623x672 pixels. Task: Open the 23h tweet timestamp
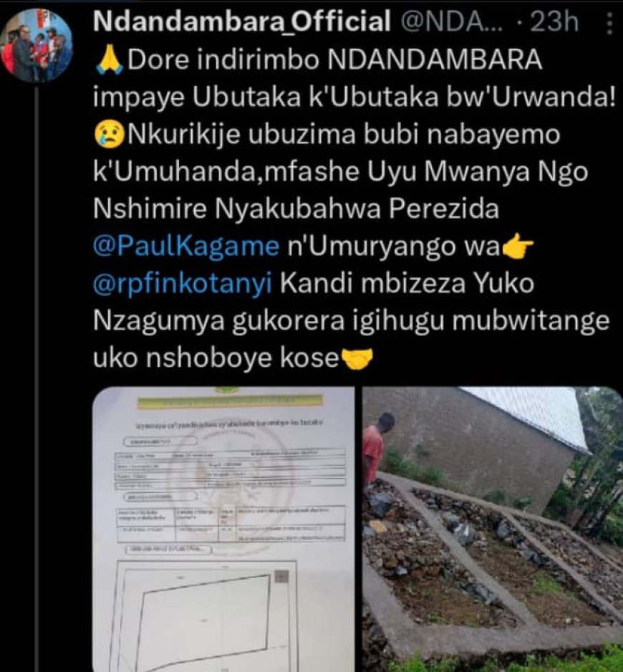click(x=554, y=21)
